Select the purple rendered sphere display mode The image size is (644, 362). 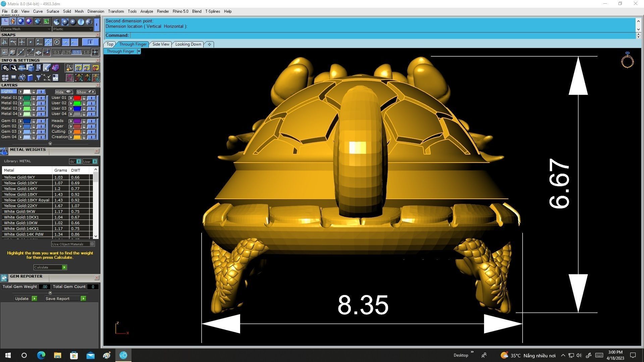[x=29, y=21]
